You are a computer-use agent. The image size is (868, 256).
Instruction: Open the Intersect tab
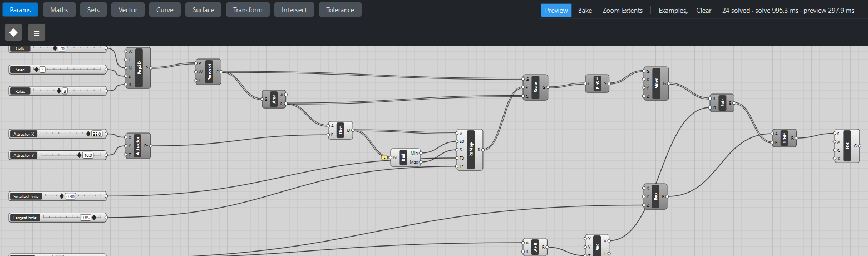[294, 10]
